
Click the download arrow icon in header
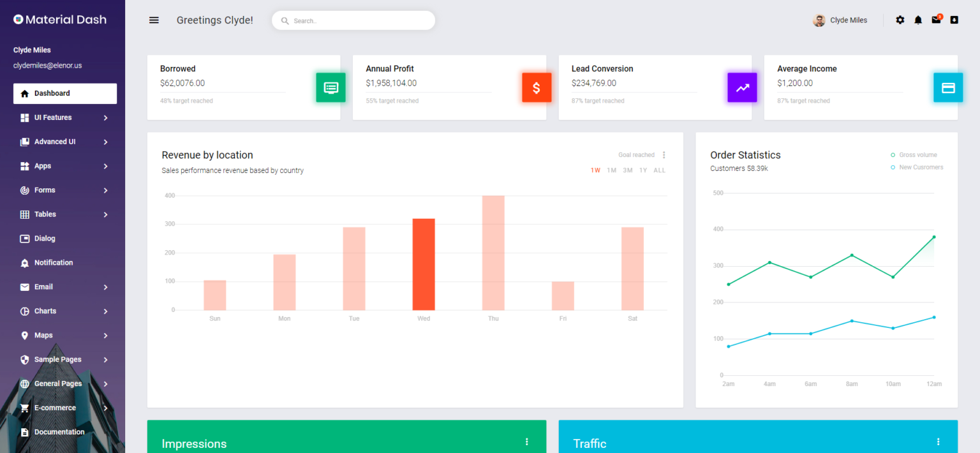[954, 20]
